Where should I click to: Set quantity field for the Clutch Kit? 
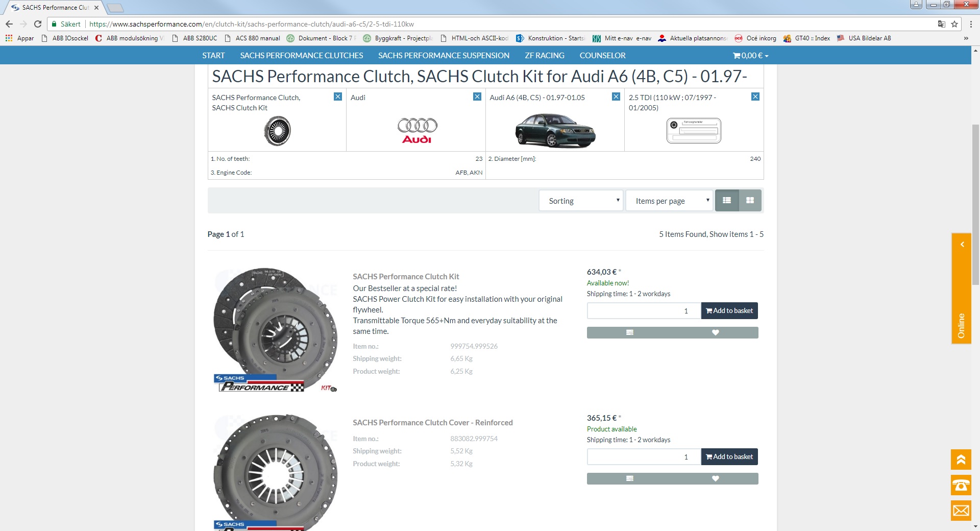point(644,310)
